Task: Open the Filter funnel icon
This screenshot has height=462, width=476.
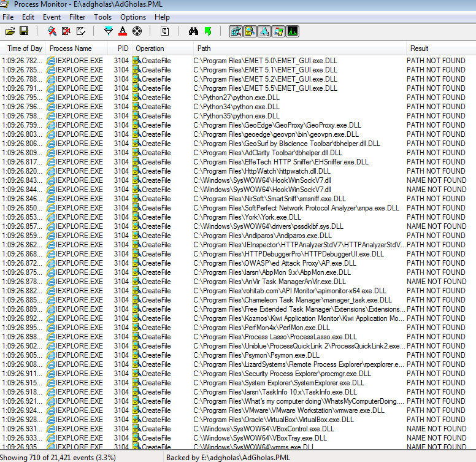Action: [109, 31]
